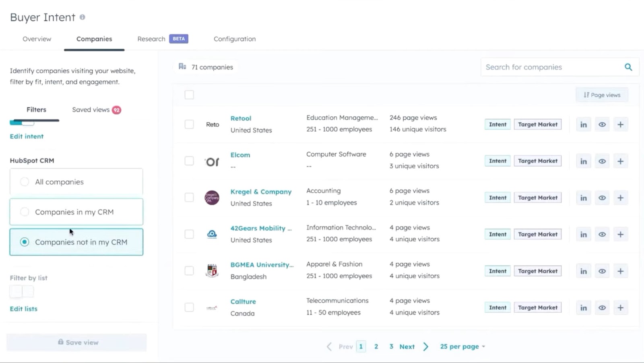
Task: Open the Buyer Intent info tooltip icon
Action: pyautogui.click(x=82, y=17)
